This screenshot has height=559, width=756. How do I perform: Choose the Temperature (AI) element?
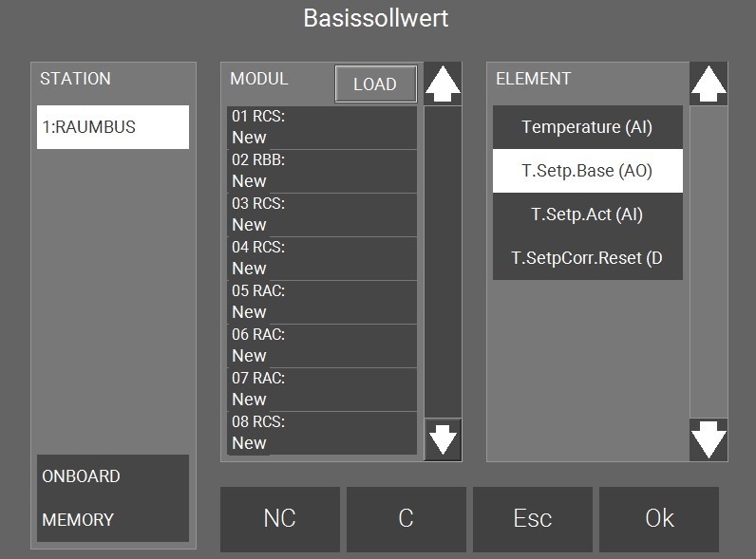tap(588, 127)
